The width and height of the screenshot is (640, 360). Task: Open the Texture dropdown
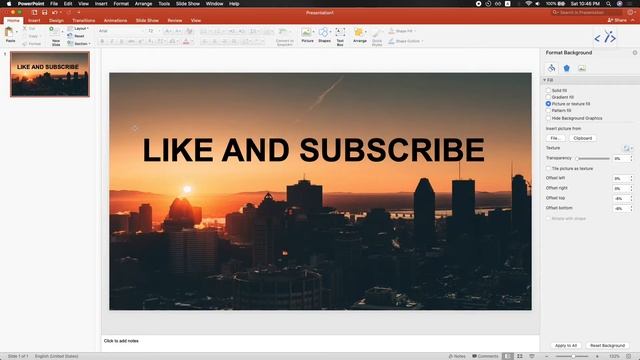point(628,148)
